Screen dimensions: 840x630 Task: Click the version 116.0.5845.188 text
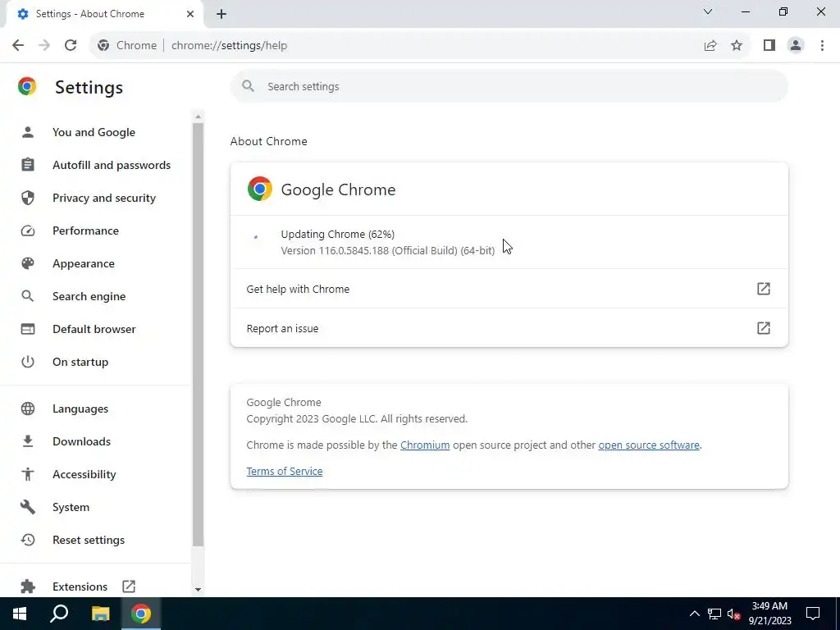388,251
